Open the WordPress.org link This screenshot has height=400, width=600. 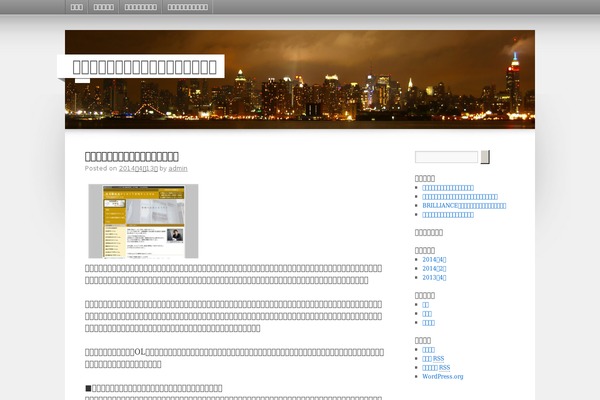(443, 376)
